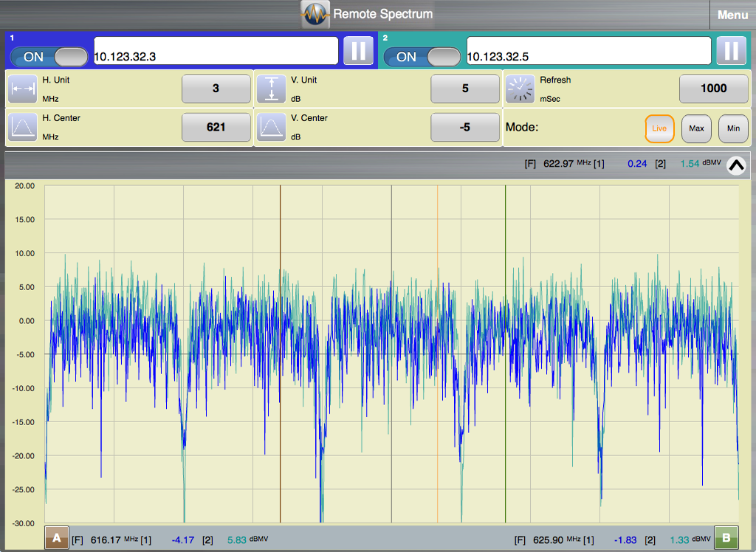Switch to Max hold mode

pyautogui.click(x=696, y=128)
